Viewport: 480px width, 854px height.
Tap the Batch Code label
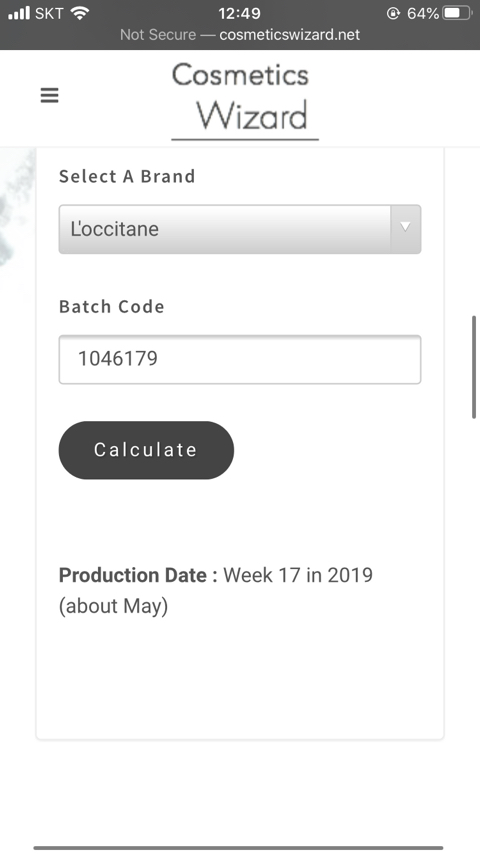[x=112, y=307]
